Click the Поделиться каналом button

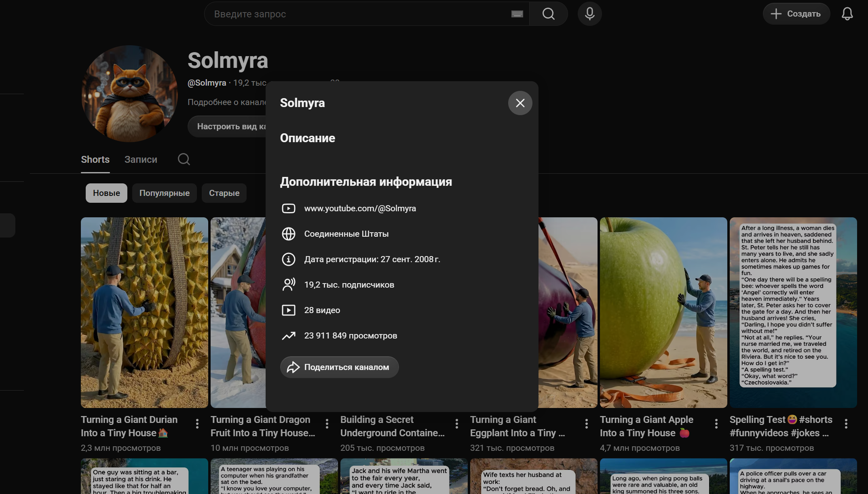tap(339, 367)
